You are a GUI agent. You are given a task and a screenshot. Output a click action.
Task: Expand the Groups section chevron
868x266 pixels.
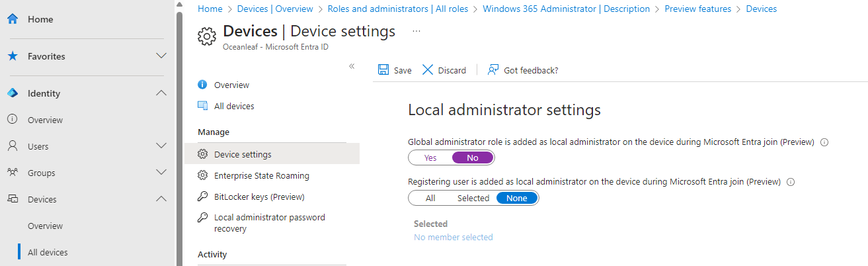[161, 173]
